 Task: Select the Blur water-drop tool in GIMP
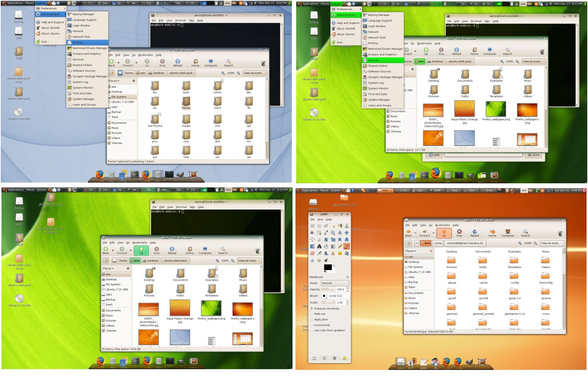click(x=312, y=260)
